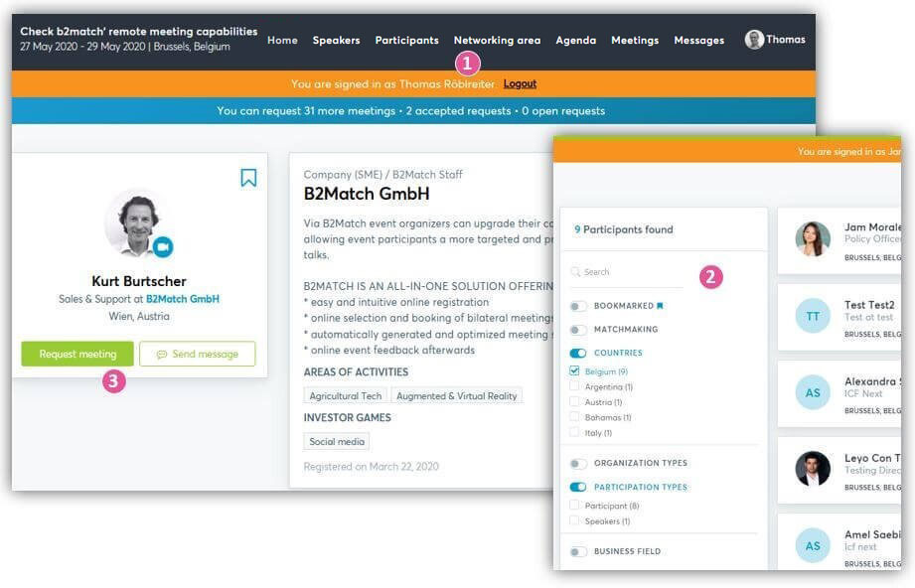Open the Test Test2 participant name

click(869, 305)
